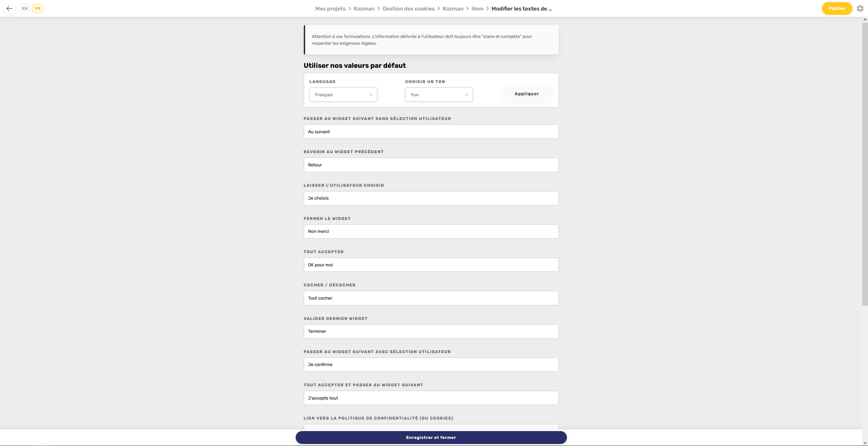This screenshot has height=446, width=868.
Task: Click the Tout accepter input field
Action: tap(431, 265)
